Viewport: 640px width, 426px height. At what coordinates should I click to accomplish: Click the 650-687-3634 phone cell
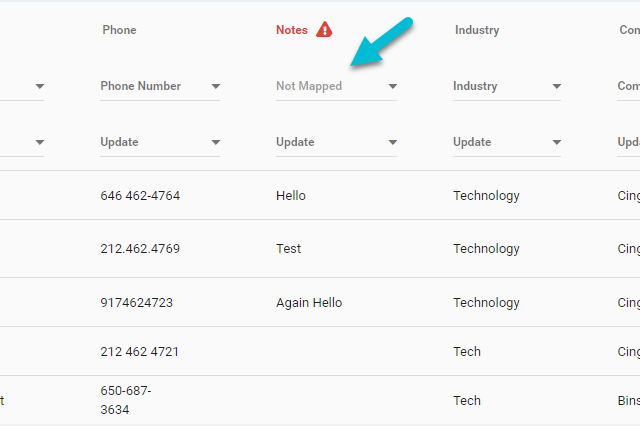pos(126,400)
